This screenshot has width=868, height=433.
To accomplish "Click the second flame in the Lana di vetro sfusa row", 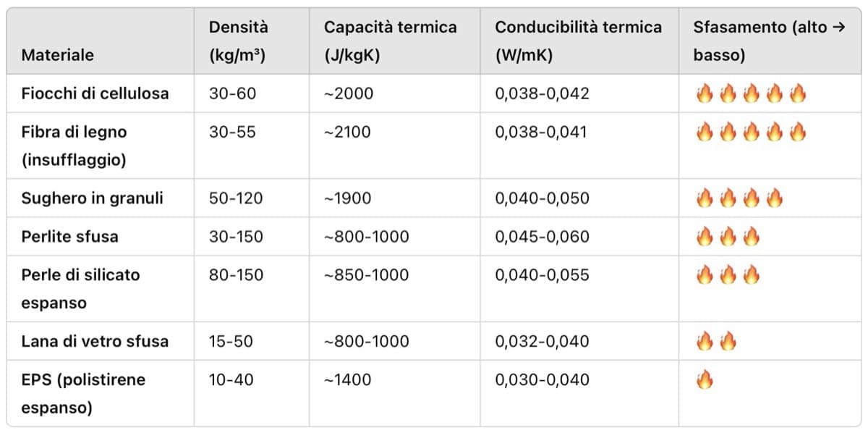I will tap(728, 342).
